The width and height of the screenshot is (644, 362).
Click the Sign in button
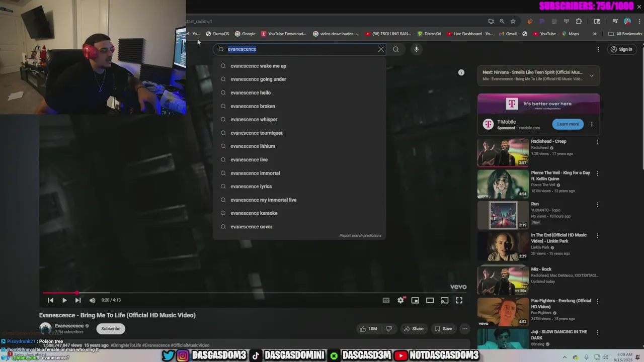coord(621,49)
